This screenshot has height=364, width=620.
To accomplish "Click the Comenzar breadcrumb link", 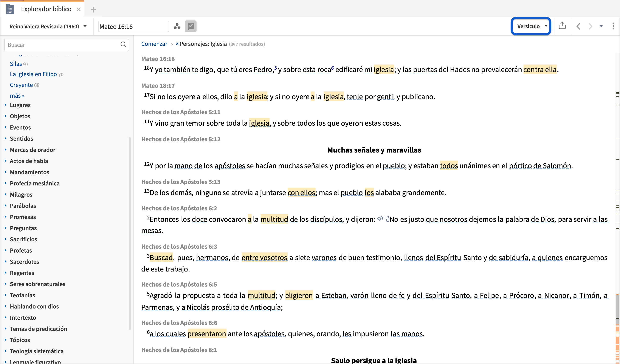I will 154,44.
